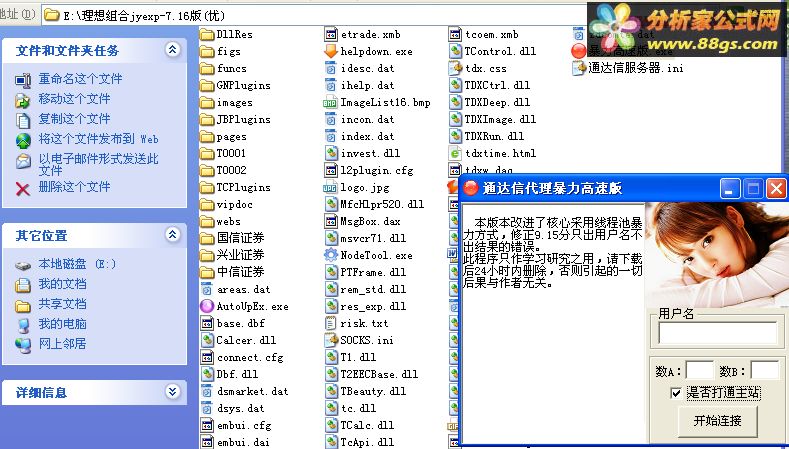
Task: Select the tdxtime.html browser icon
Action: coord(455,153)
